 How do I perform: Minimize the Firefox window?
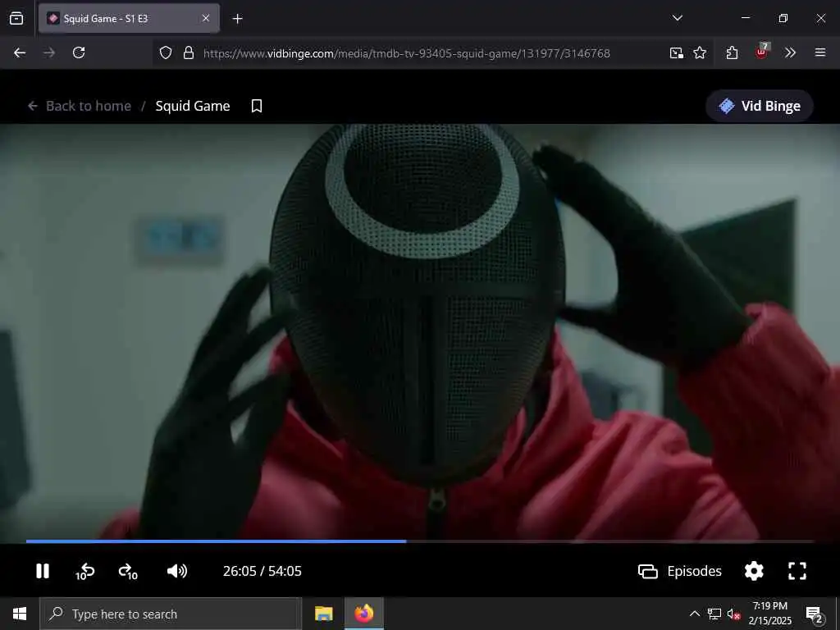746,18
